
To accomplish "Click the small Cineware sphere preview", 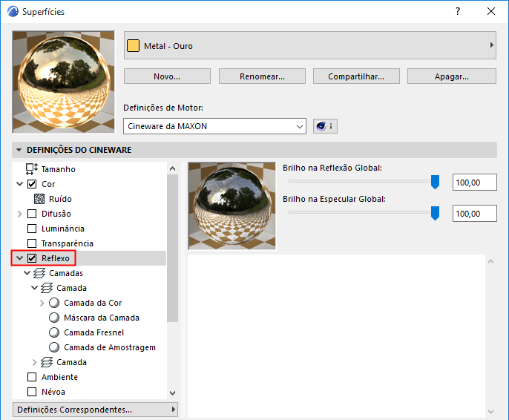I will click(x=231, y=206).
